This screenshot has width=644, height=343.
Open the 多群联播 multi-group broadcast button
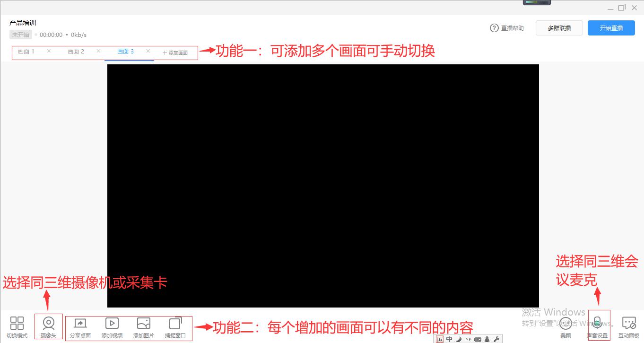coord(559,28)
